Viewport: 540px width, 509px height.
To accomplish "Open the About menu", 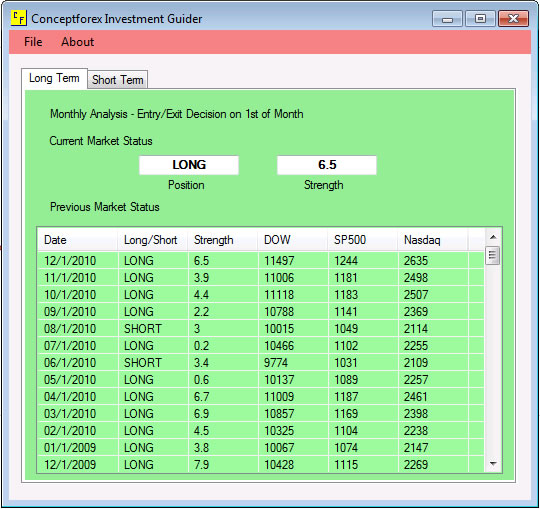I will (77, 42).
